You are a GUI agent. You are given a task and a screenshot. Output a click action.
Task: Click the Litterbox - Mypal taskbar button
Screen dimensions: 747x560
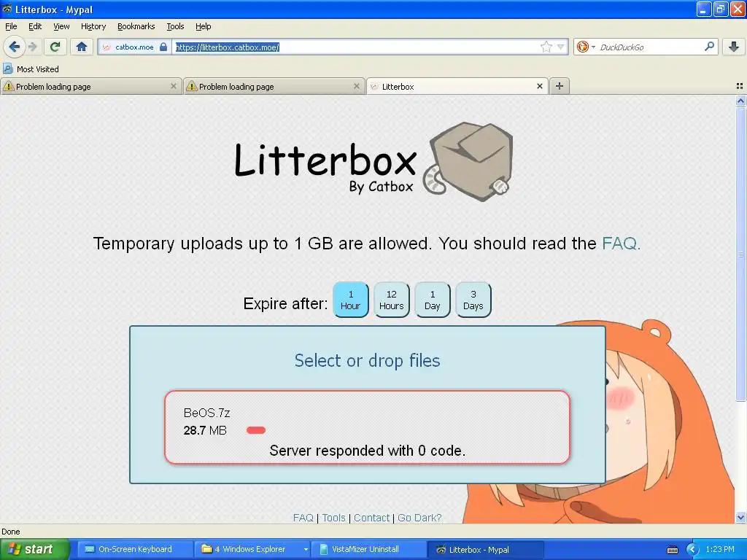pos(485,550)
